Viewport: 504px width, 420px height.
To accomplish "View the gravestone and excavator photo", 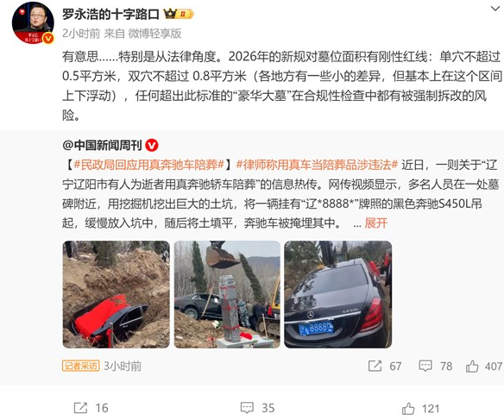I will coord(227,294).
